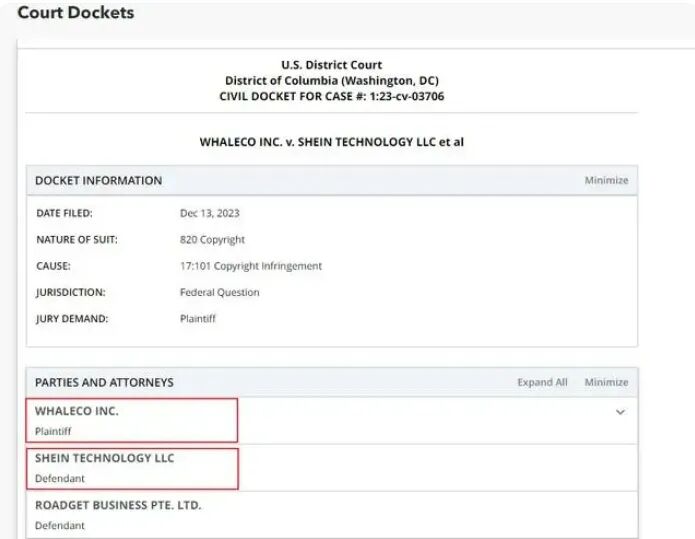Select the WHALECO INC. party name
This screenshot has height=539, width=695.
pyautogui.click(x=77, y=411)
